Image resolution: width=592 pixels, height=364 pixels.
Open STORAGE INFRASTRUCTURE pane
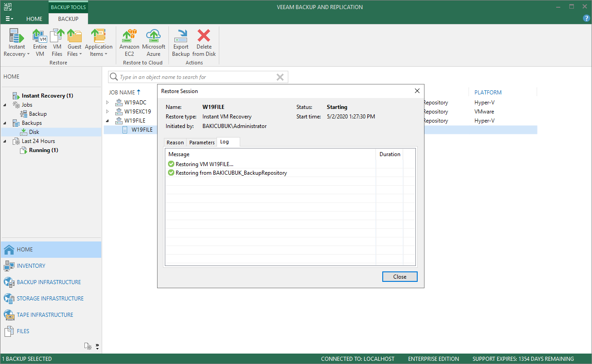click(51, 299)
